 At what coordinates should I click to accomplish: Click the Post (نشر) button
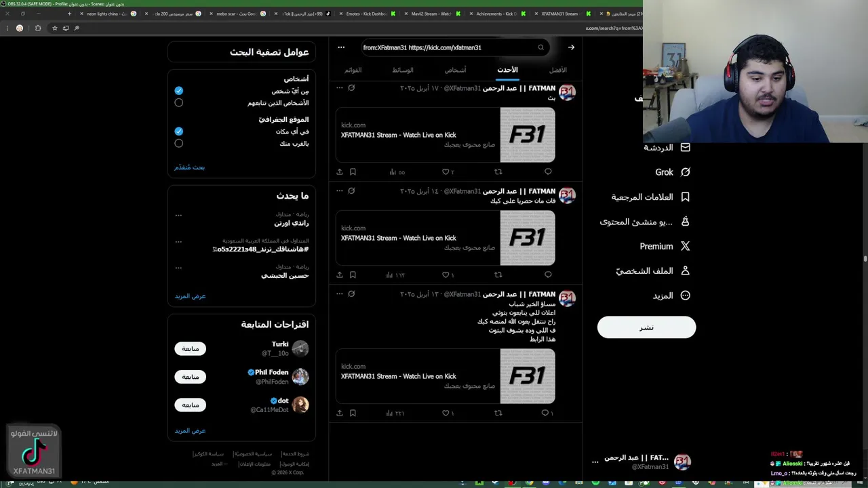[646, 327]
